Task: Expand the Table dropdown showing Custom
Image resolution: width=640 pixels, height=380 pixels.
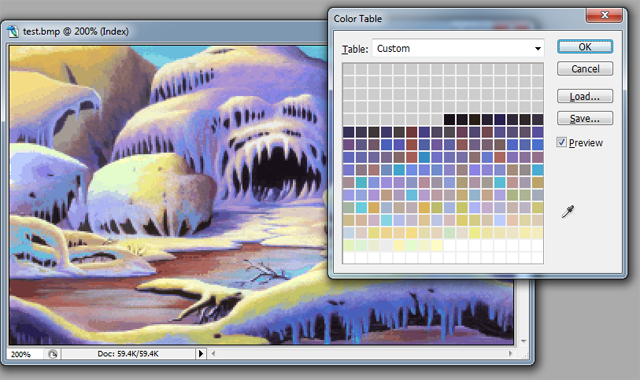Action: (x=458, y=49)
